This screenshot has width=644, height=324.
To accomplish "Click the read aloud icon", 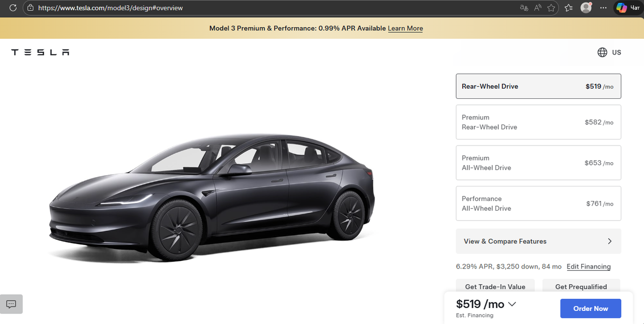I will tap(537, 8).
